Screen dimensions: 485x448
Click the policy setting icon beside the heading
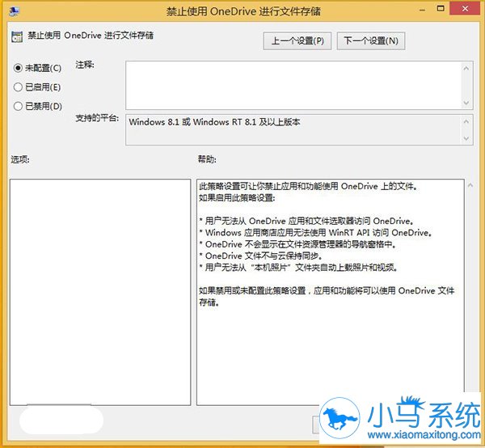17,36
